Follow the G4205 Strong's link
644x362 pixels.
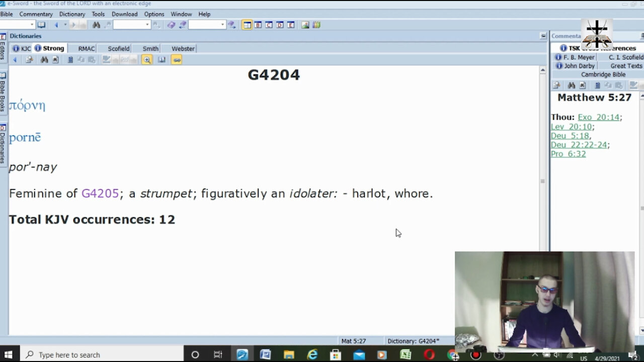pyautogui.click(x=100, y=194)
